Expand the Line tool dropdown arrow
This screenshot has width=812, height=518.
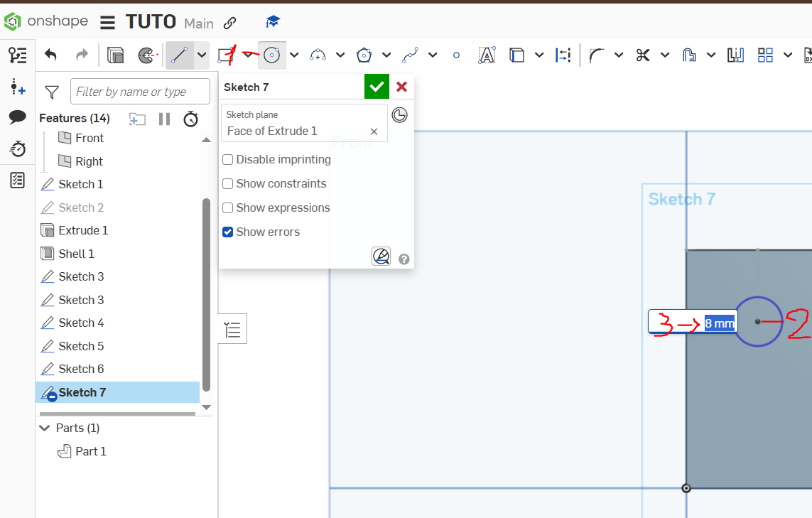point(202,55)
